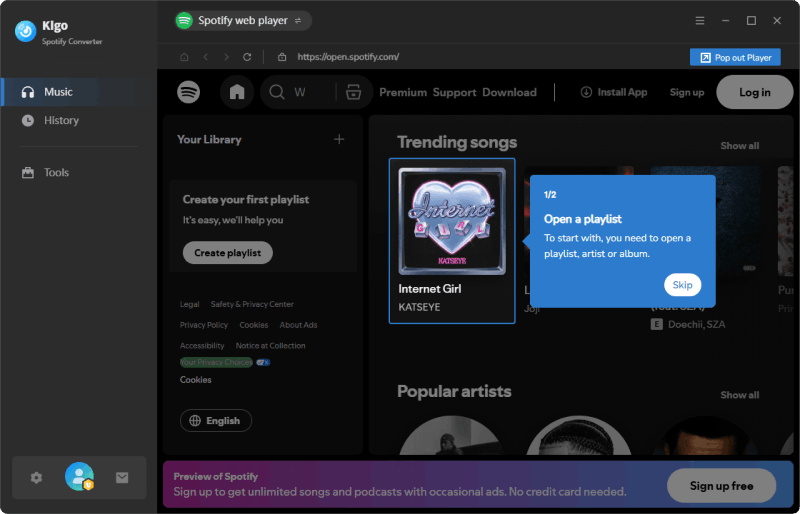Show all Popular artists
800x514 pixels.
click(740, 395)
